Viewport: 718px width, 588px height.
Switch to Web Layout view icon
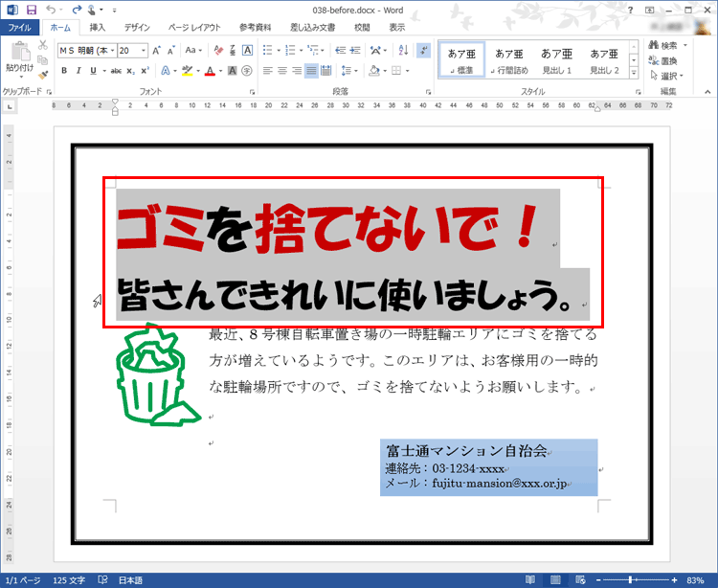click(580, 579)
